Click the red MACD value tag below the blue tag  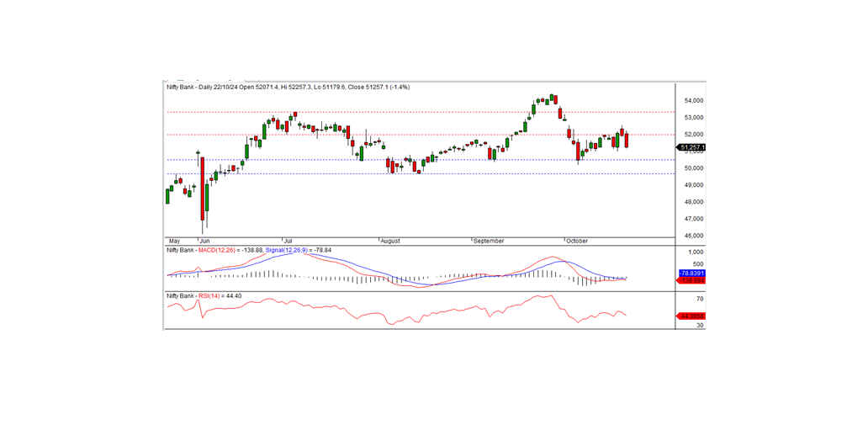691,281
